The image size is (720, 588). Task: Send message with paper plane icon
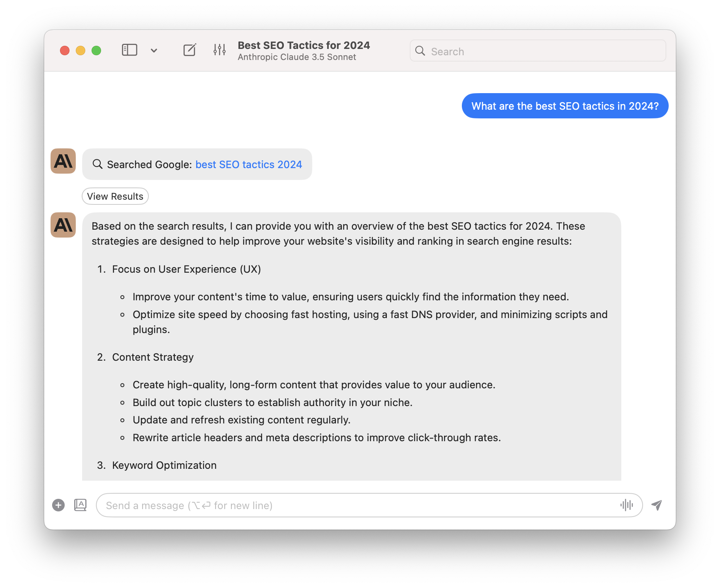pos(656,505)
